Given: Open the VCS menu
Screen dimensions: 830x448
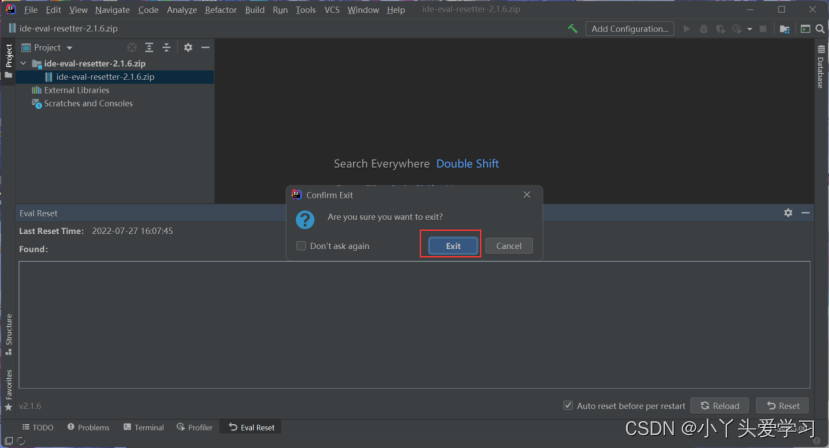Looking at the screenshot, I should (x=332, y=10).
